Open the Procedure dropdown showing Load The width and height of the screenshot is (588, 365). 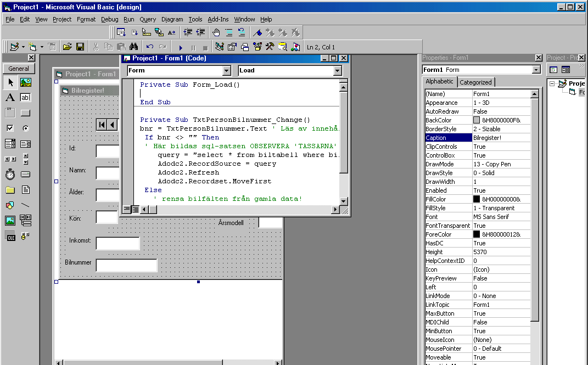point(337,70)
